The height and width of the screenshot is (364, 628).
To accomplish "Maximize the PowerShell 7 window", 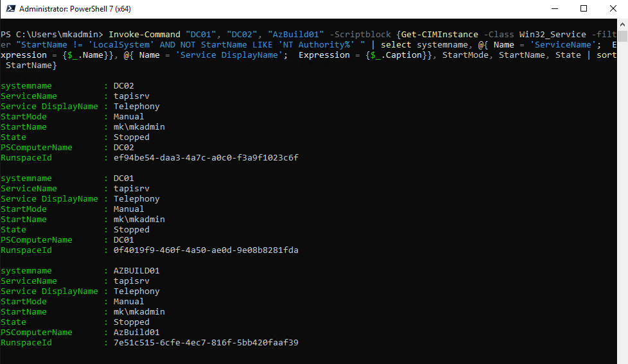I will click(583, 9).
